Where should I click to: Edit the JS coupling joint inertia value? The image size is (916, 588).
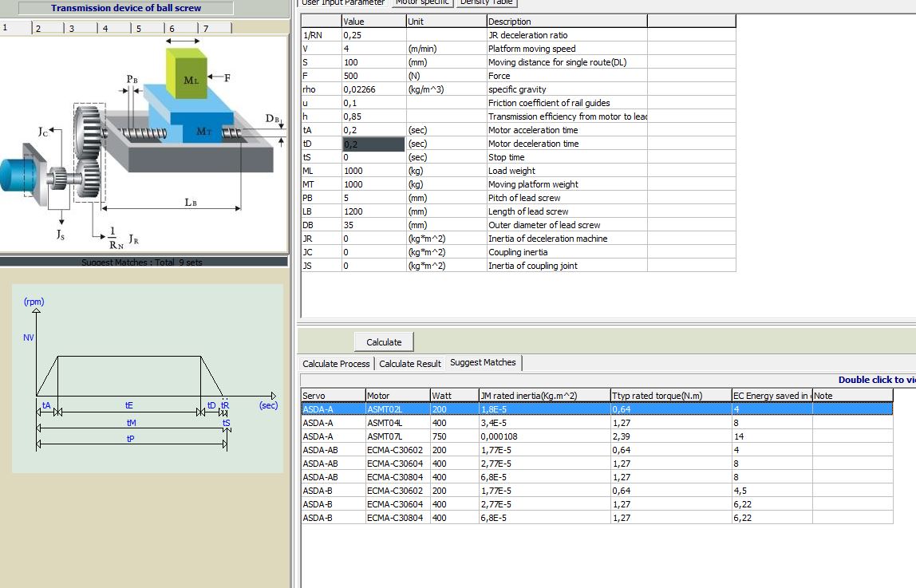click(x=374, y=266)
